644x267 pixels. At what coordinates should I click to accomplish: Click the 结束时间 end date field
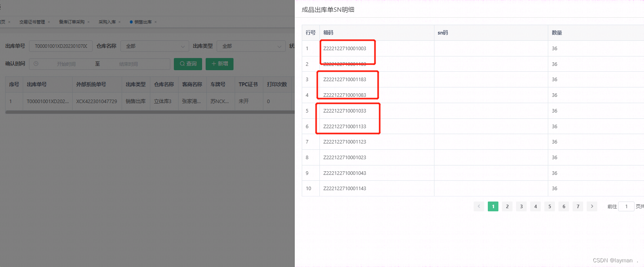point(128,64)
